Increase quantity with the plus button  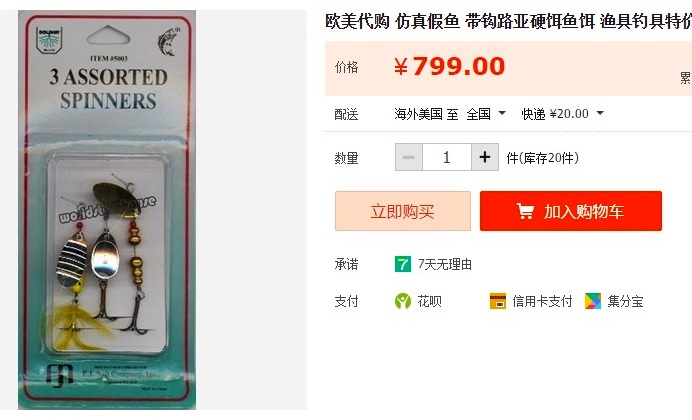(x=485, y=157)
